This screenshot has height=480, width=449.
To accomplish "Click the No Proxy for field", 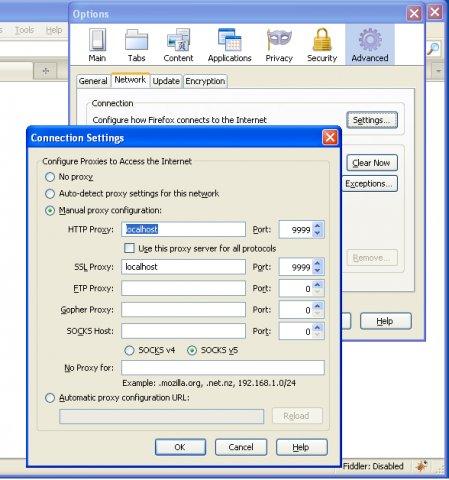I will [x=223, y=367].
